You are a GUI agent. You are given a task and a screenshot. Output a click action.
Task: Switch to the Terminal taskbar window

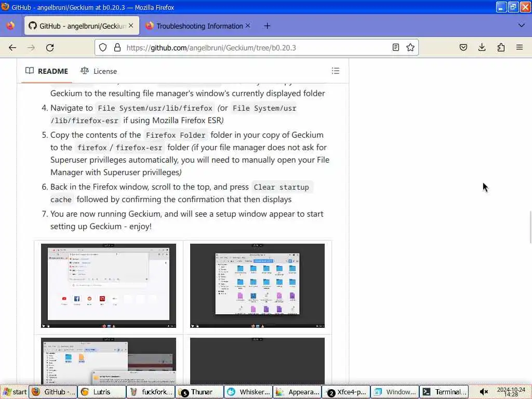[x=444, y=392]
